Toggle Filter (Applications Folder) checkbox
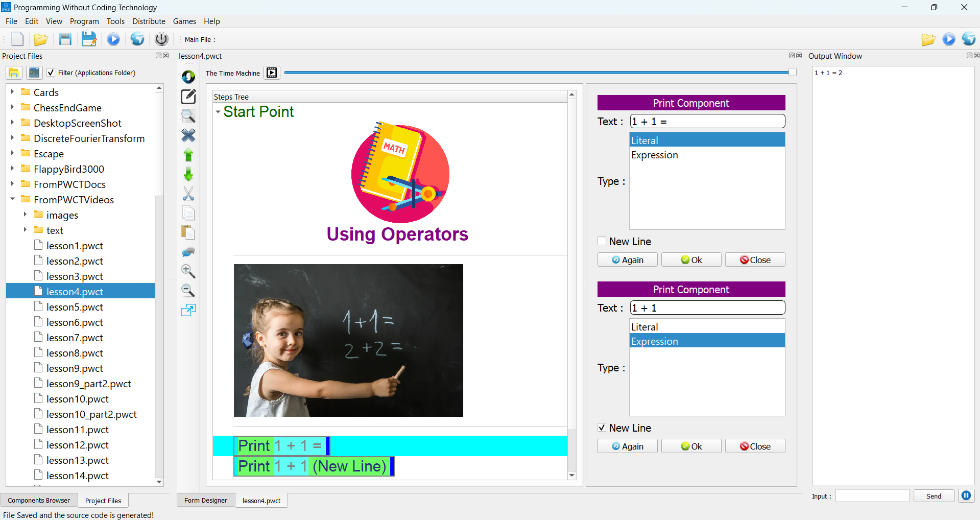The width and height of the screenshot is (980, 520). pyautogui.click(x=51, y=73)
